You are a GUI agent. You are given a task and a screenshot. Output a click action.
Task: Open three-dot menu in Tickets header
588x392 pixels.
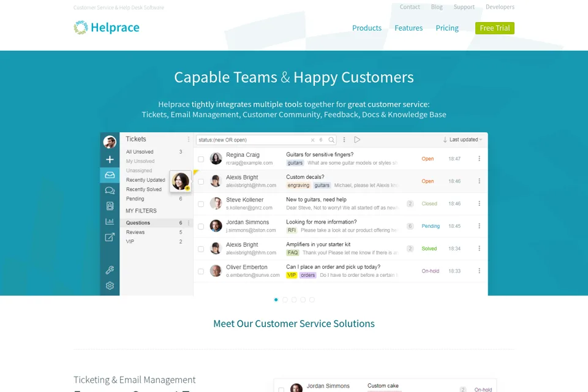tap(189, 139)
